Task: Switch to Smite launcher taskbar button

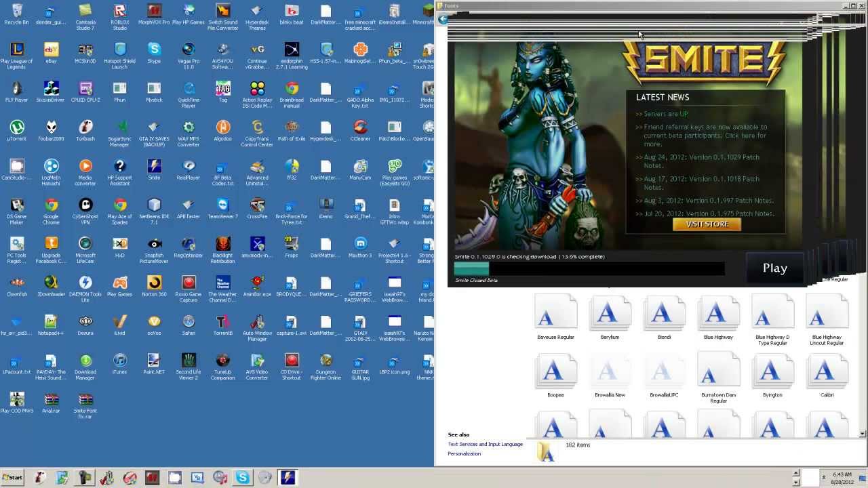Action: 288,477
